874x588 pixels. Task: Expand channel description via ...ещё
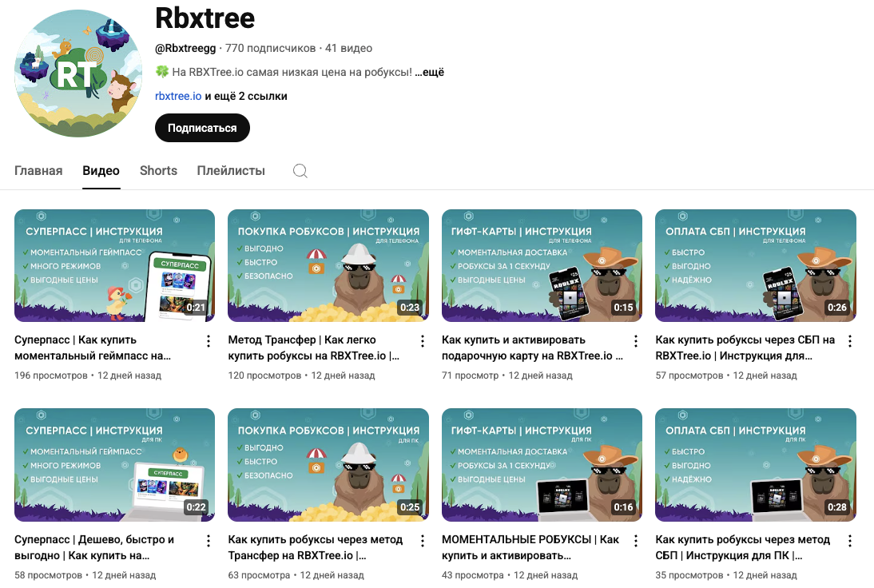click(x=430, y=72)
